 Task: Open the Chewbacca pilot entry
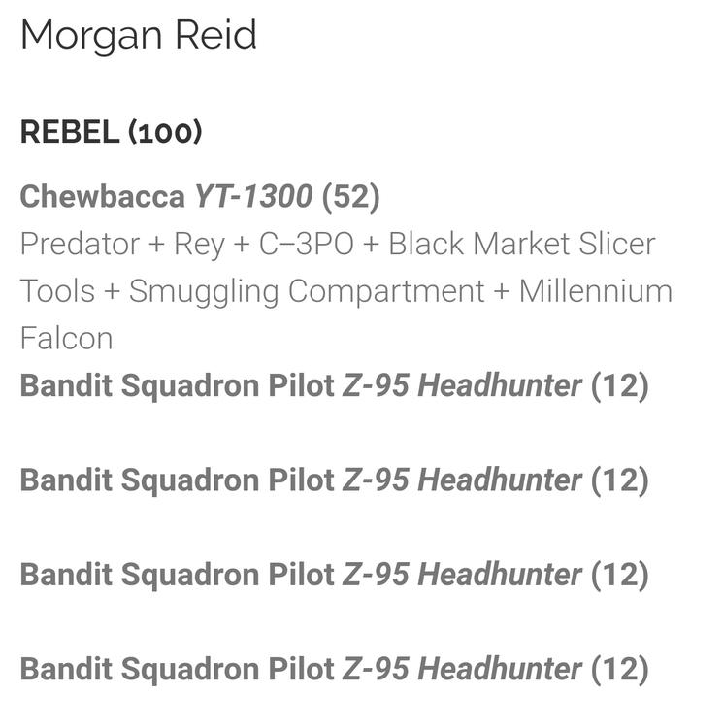[102, 197]
